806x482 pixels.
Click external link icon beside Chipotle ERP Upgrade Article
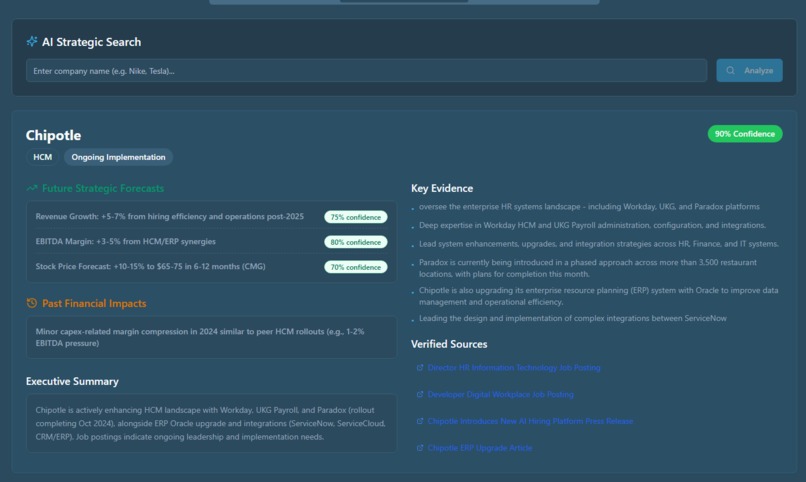pos(420,448)
